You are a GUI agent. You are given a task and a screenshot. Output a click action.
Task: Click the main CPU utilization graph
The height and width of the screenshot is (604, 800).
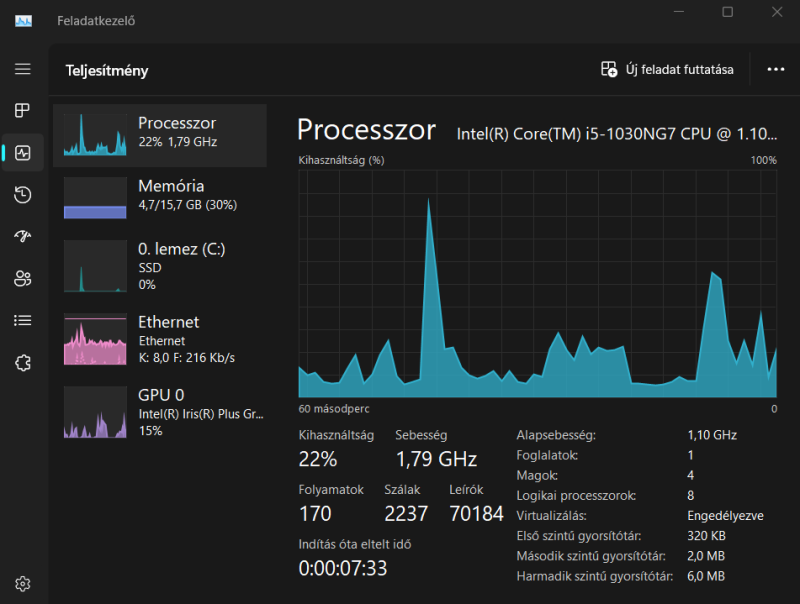click(537, 284)
